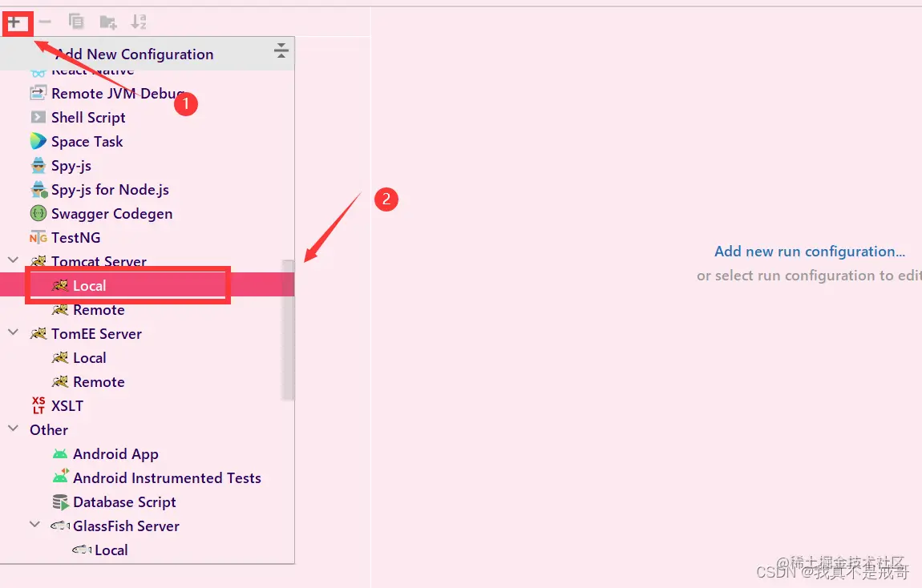
Task: Click the collapse-all icon in popup header
Action: [281, 50]
